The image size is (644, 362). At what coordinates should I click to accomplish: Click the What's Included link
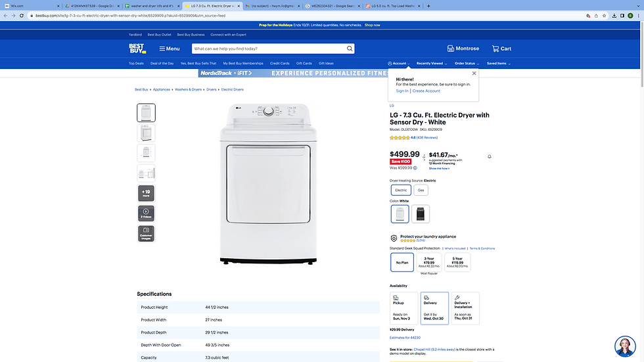point(455,248)
